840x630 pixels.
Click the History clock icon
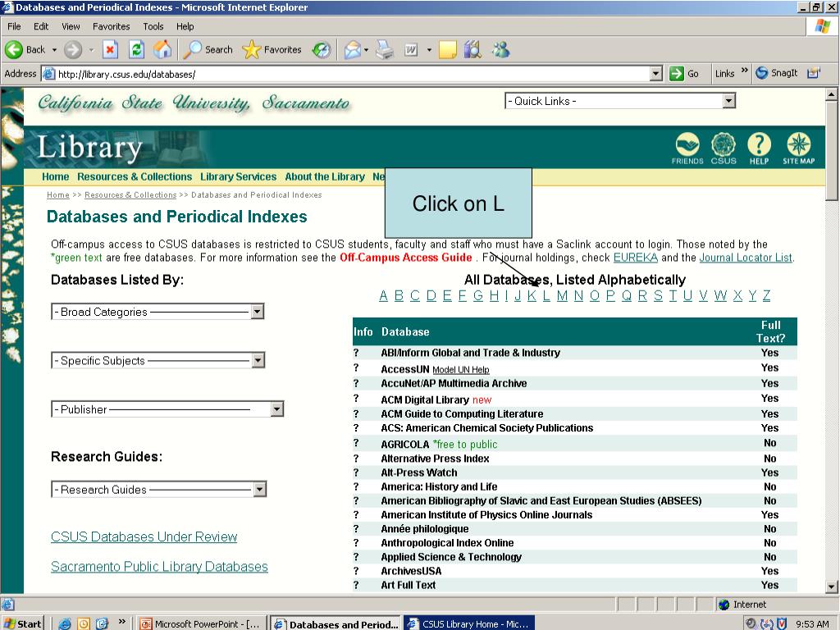point(322,50)
